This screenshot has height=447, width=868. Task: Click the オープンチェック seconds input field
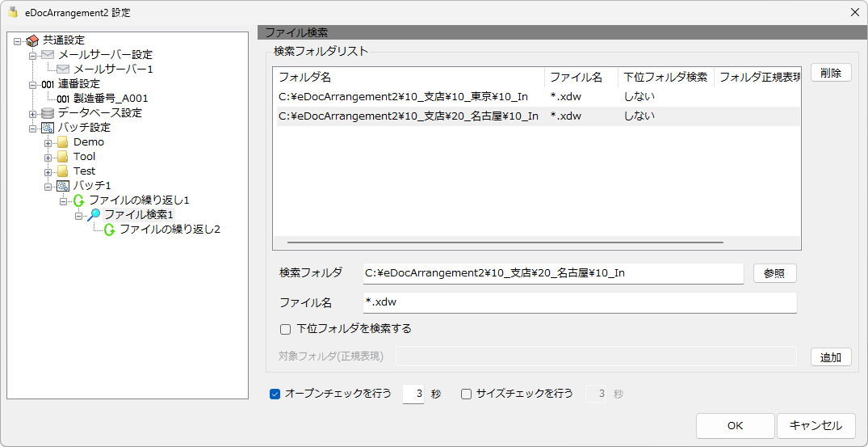[413, 394]
